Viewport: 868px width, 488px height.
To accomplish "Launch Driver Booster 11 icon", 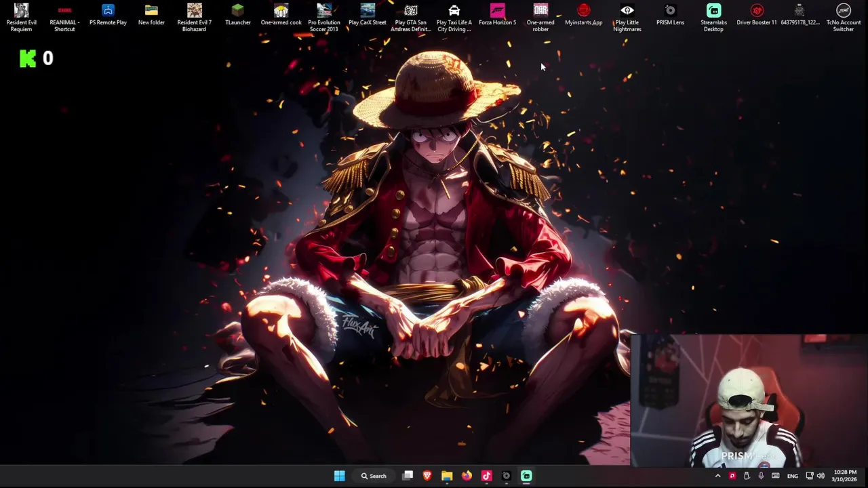I will coord(757,14).
